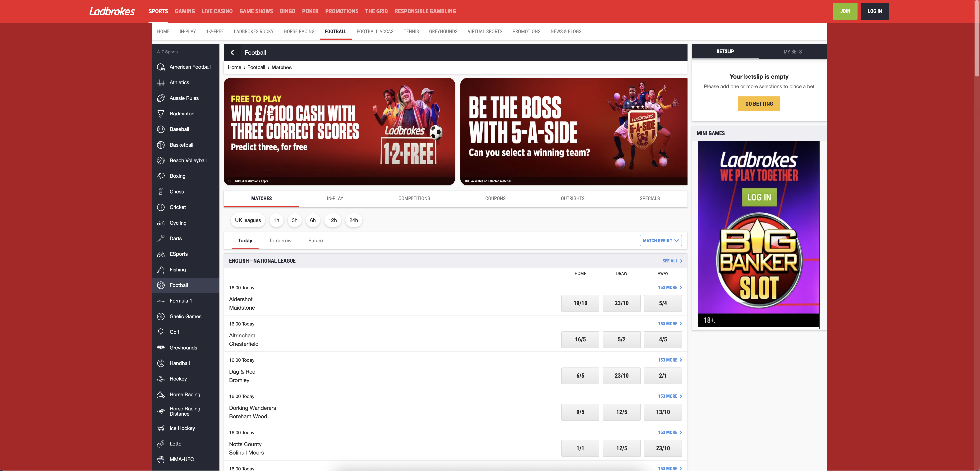This screenshot has height=471, width=980.
Task: Select draw odds 12/5 for Notts County match
Action: pos(622,448)
